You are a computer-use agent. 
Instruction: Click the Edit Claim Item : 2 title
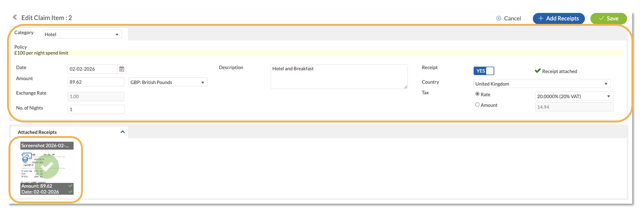tap(47, 18)
